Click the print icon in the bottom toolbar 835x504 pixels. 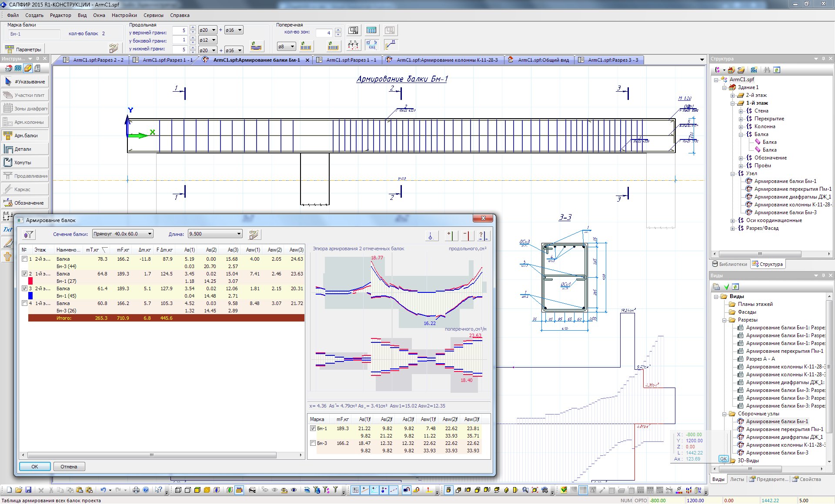[136, 490]
